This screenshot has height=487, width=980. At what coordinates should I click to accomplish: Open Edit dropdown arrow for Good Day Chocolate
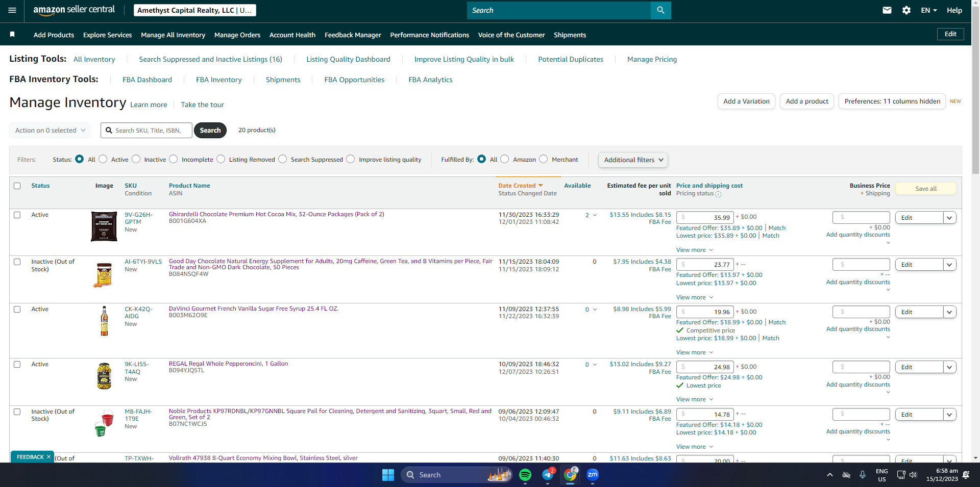949,265
